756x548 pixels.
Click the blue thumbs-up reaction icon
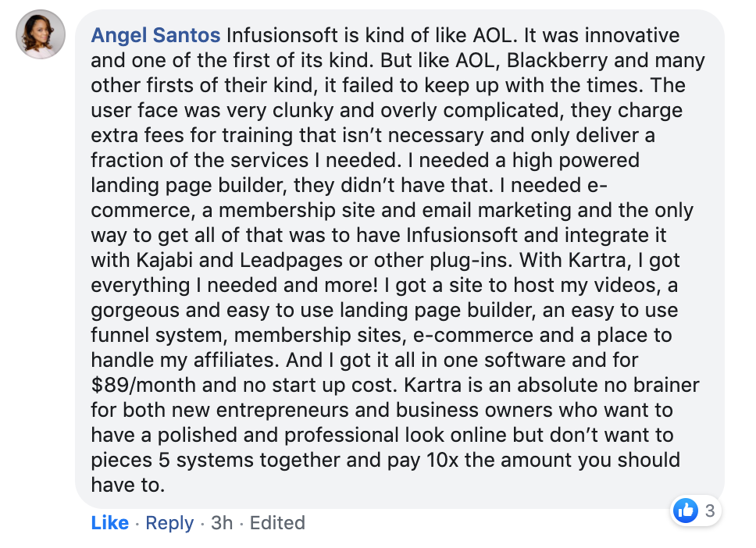[x=685, y=511]
